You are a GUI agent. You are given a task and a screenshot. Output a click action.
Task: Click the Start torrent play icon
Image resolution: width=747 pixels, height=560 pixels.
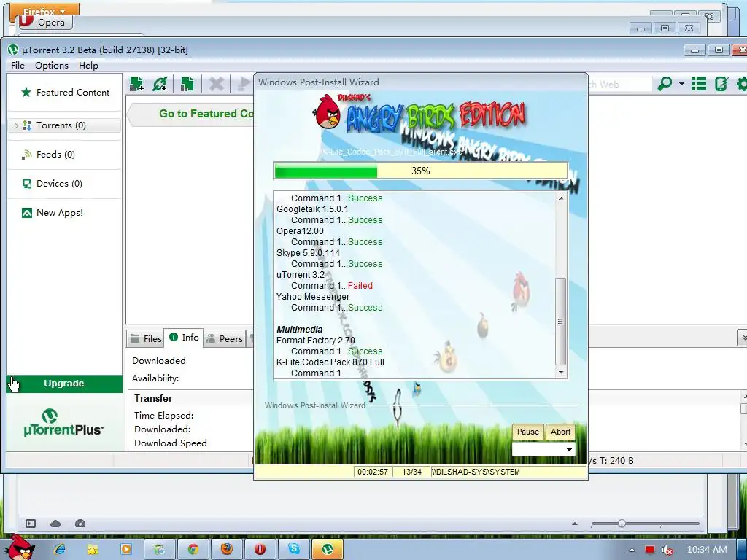click(244, 85)
